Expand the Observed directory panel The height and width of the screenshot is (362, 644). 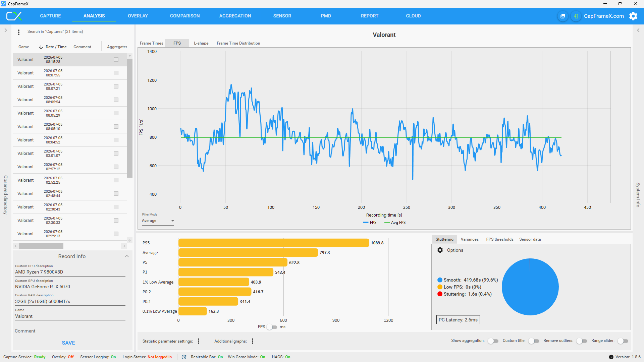click(x=5, y=30)
